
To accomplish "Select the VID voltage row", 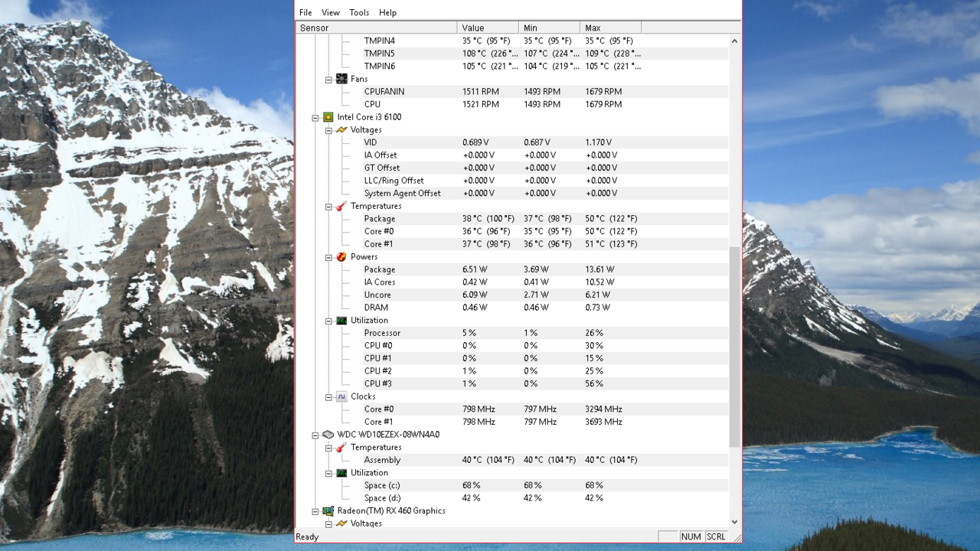I will coord(512,142).
